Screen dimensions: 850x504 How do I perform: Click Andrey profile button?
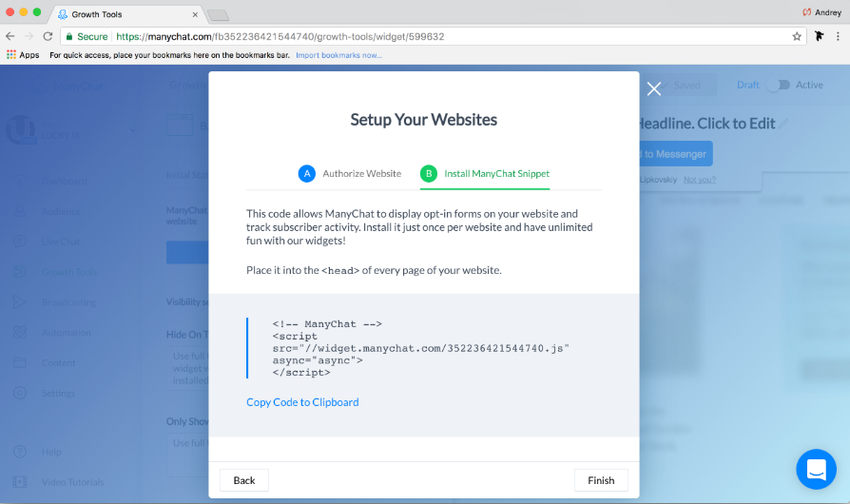point(821,12)
